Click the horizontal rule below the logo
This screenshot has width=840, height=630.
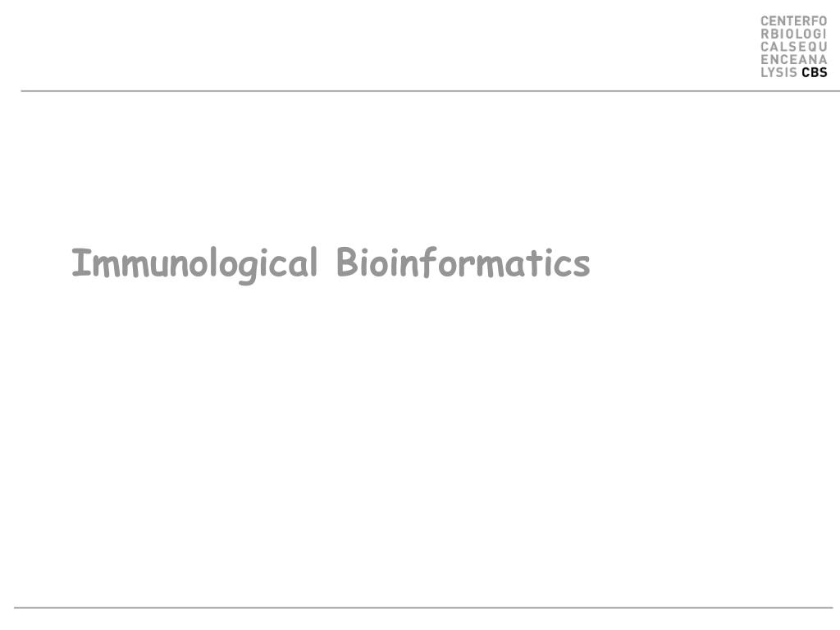pyautogui.click(x=430, y=91)
